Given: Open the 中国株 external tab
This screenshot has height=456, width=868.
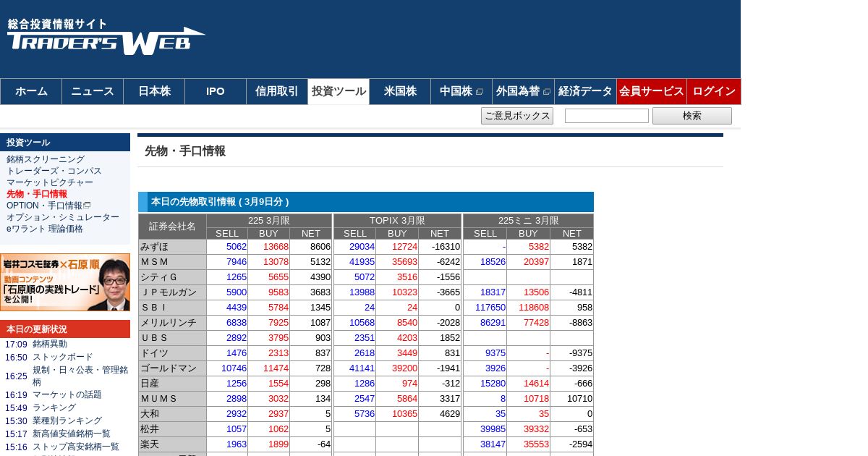Looking at the screenshot, I should 461,91.
